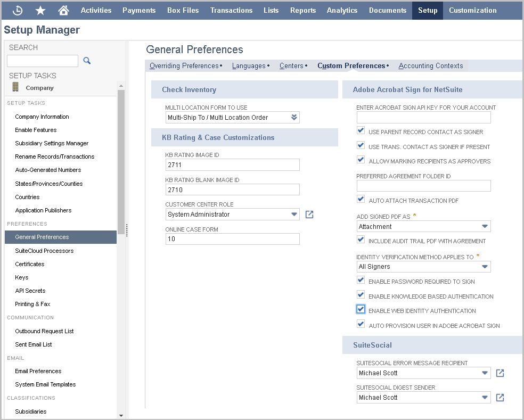This screenshot has width=524, height=420.
Task: Click the Setup Manager search field
Action: tap(43, 61)
